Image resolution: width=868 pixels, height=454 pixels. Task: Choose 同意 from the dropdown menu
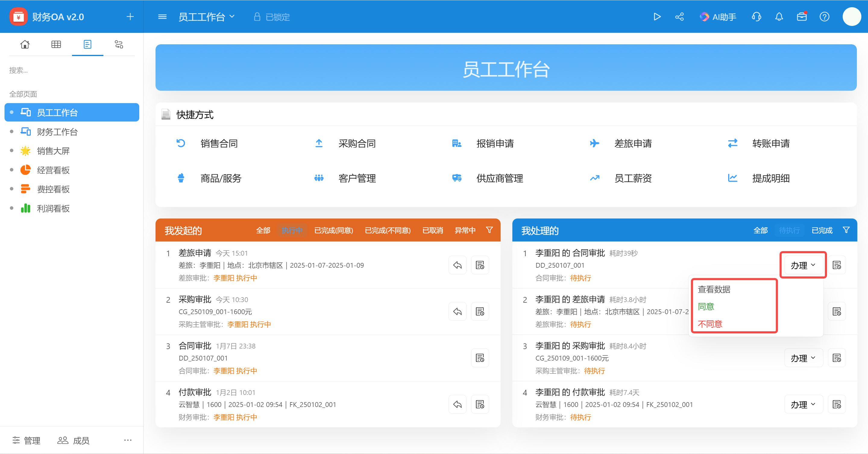[x=706, y=307]
